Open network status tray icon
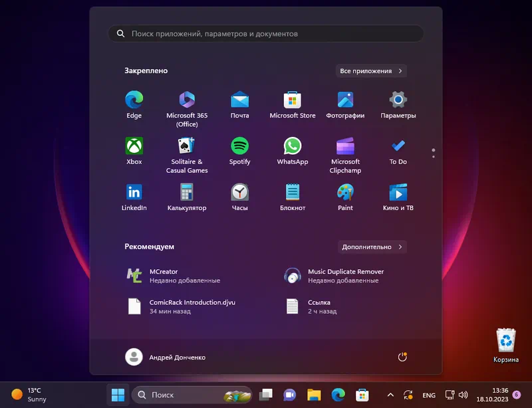 coord(450,395)
